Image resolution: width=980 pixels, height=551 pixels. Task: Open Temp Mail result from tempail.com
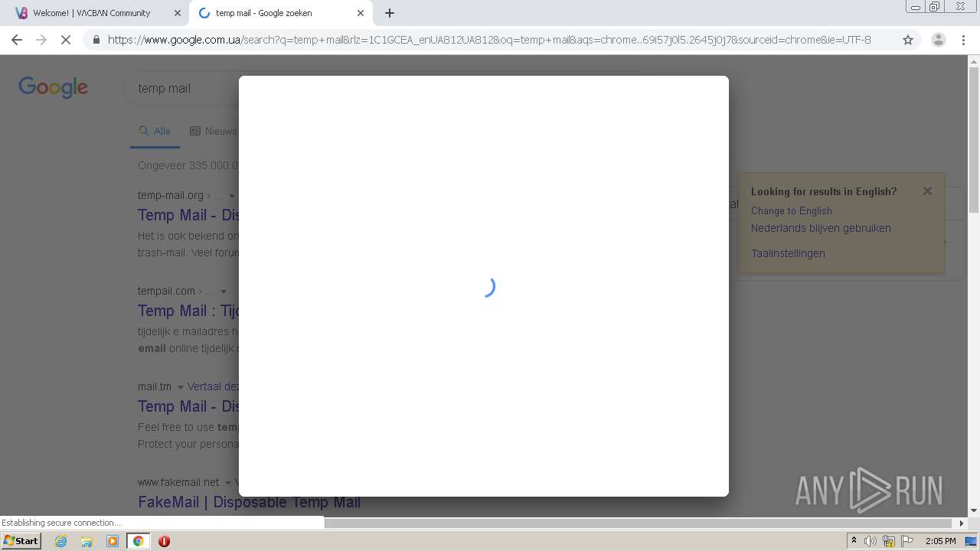(x=188, y=311)
